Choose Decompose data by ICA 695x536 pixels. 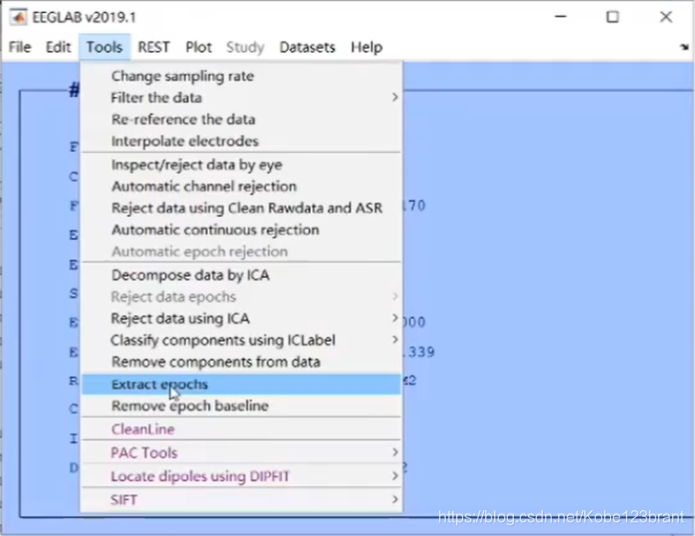242,275
